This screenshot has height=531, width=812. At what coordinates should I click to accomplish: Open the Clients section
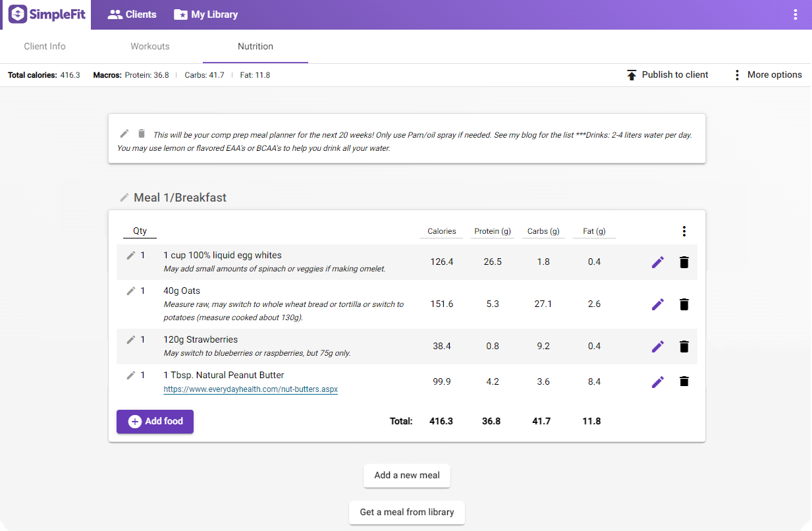click(132, 14)
